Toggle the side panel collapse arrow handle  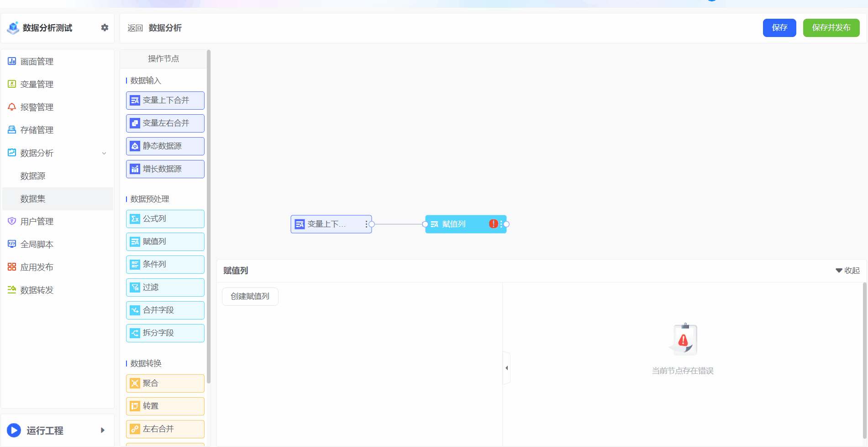click(x=506, y=368)
